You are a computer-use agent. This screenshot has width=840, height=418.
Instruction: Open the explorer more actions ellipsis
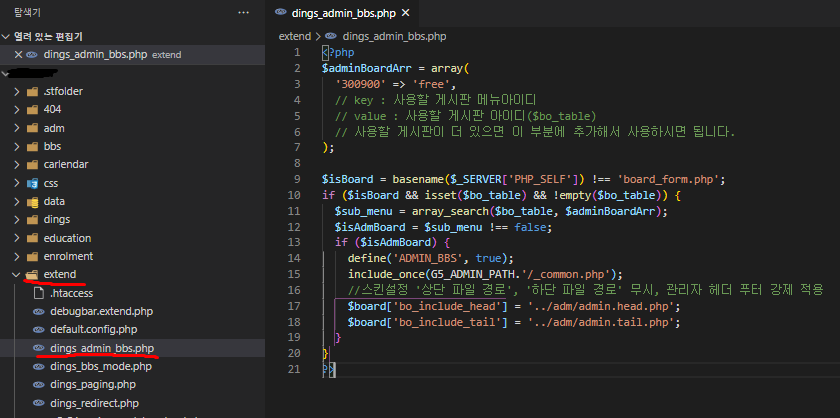pos(244,12)
